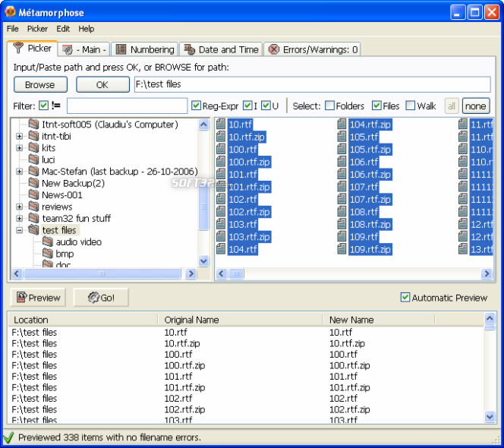This screenshot has height=448, width=504.
Task: Click the preview list scroll down arrow
Action: [490, 417]
